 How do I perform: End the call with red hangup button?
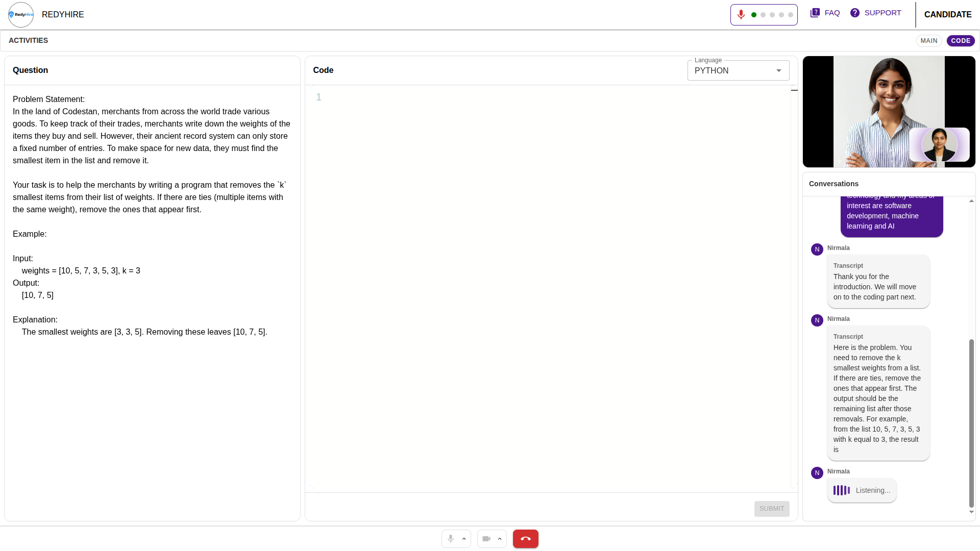click(526, 539)
